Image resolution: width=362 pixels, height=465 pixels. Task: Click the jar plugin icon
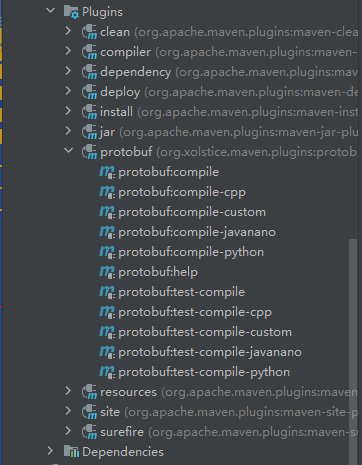coord(89,132)
